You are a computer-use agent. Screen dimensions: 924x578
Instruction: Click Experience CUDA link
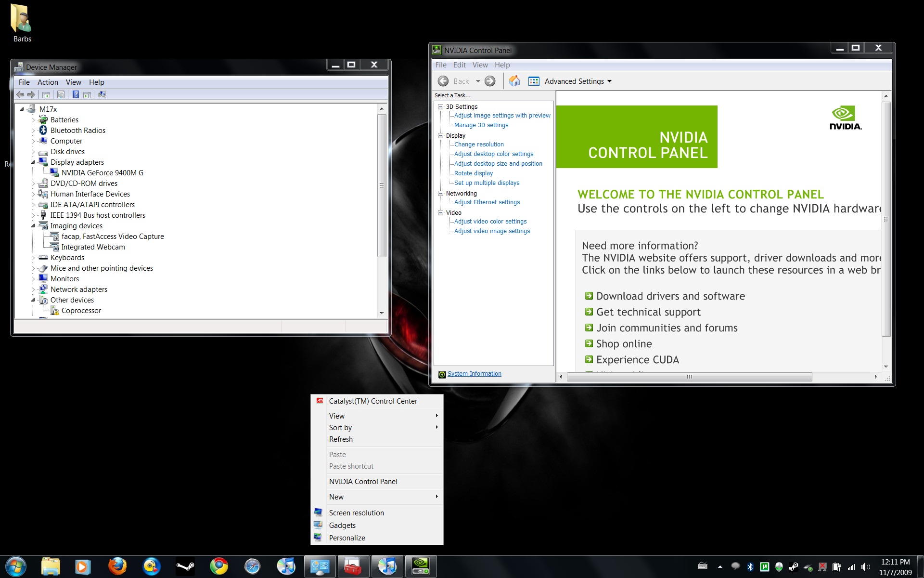[638, 360]
